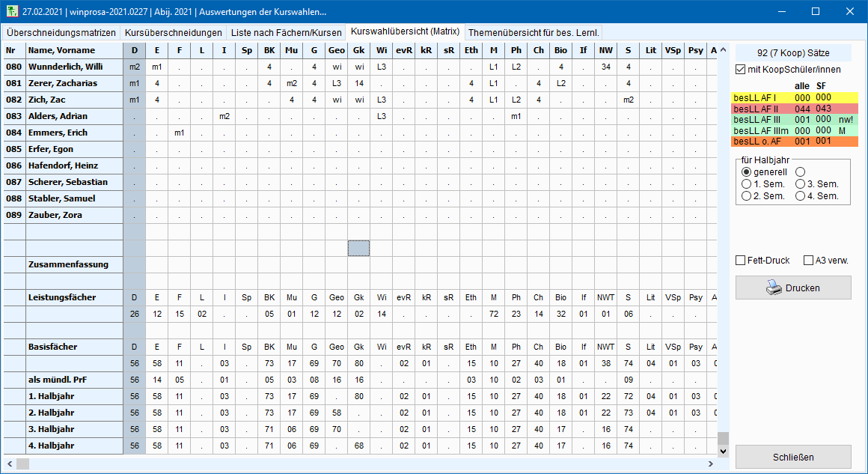868x474 pixels.
Task: Enable the A3 verw. checkbox
Action: tap(808, 261)
